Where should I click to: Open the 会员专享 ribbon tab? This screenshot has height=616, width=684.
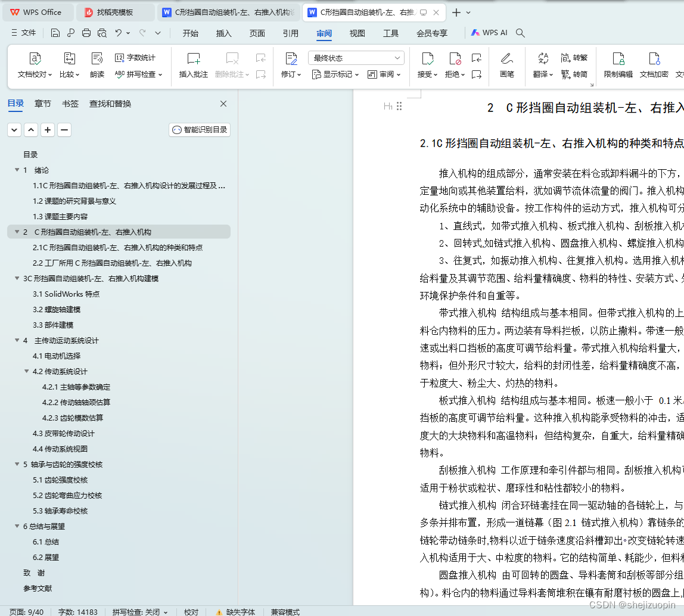tap(432, 33)
